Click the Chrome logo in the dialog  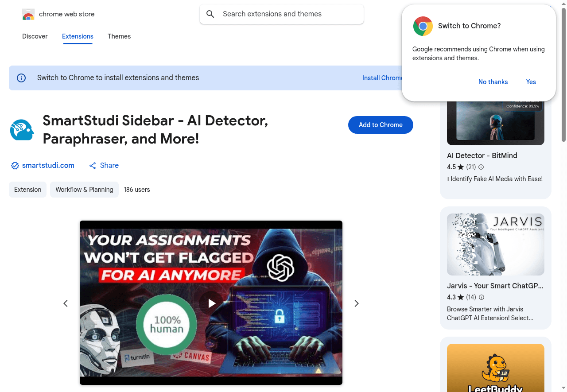click(x=423, y=26)
